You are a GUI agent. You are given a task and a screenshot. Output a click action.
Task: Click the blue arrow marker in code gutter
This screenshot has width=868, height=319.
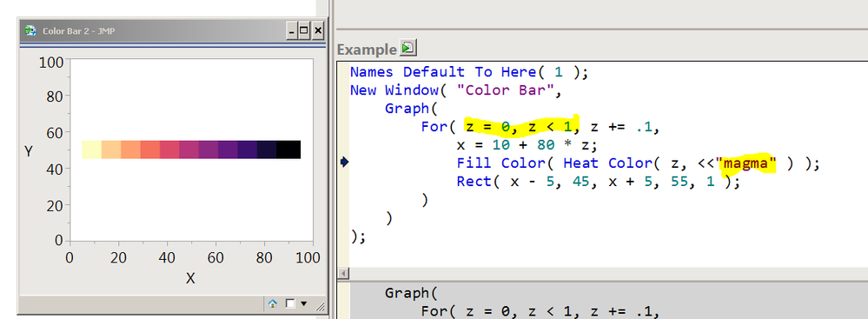coord(344,162)
